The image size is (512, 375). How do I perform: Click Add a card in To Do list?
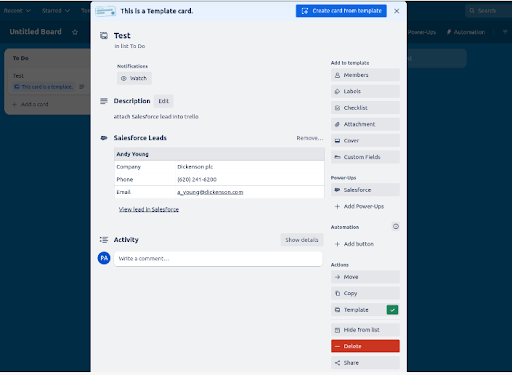pyautogui.click(x=30, y=105)
